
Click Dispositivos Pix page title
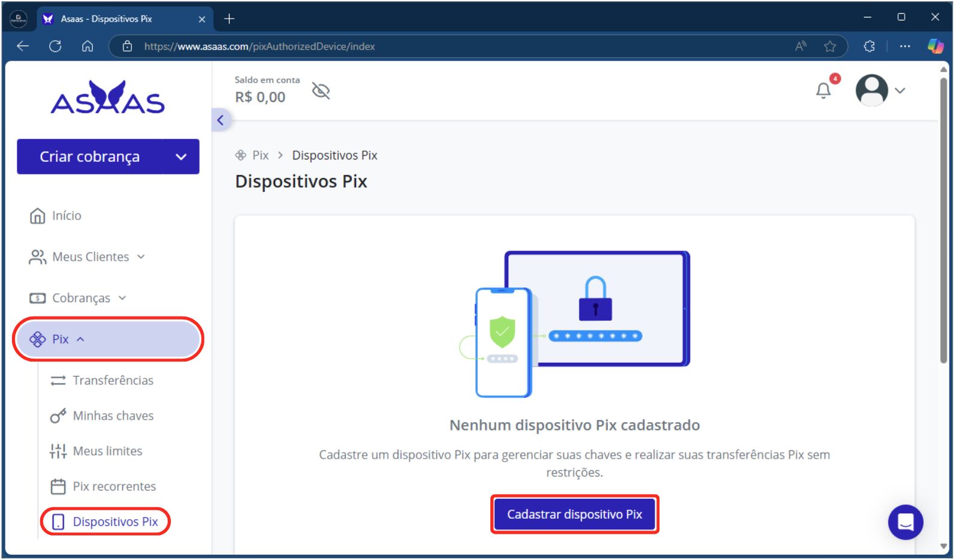pos(301,182)
